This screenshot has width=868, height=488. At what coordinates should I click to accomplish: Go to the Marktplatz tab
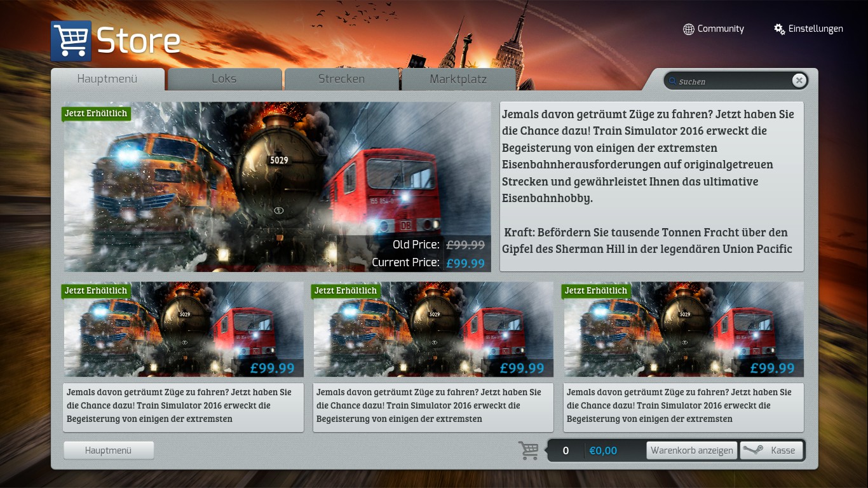pos(458,79)
